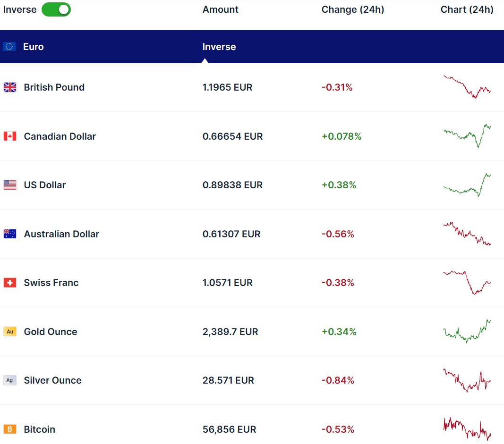
Task: Click the Swiss flag icon
Action: pos(10,283)
